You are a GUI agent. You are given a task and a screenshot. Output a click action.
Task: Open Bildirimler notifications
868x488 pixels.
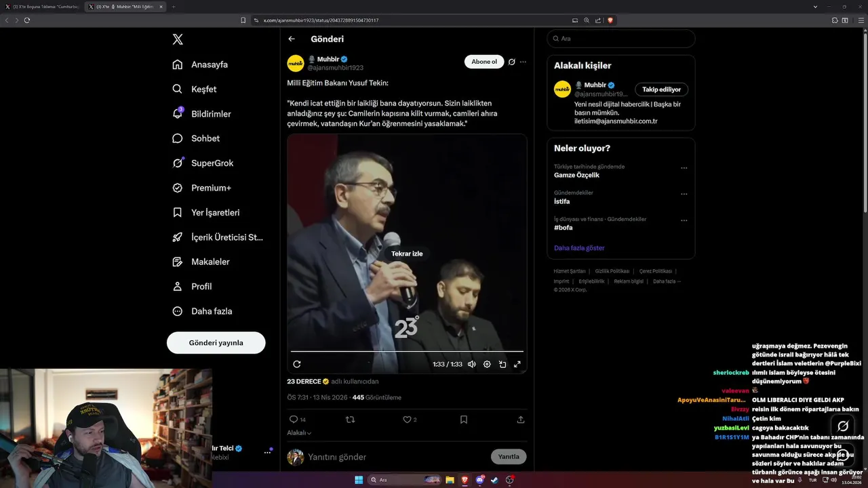[x=201, y=114]
